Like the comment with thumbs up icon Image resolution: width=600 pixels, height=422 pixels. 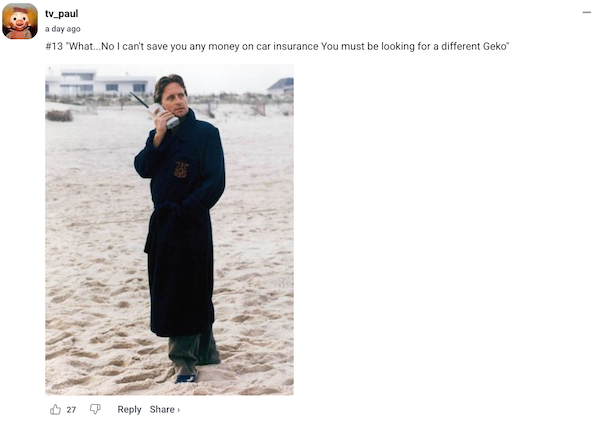tap(55, 409)
